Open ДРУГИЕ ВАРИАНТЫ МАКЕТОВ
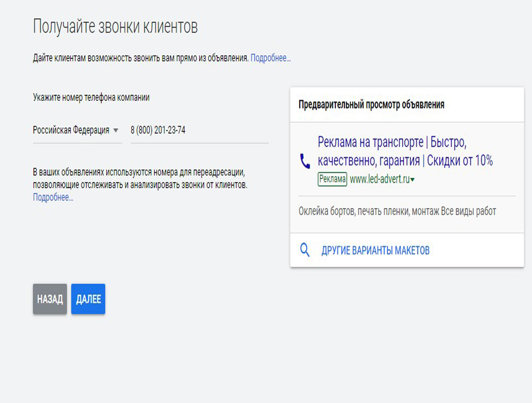This screenshot has width=532, height=403. pos(375,250)
